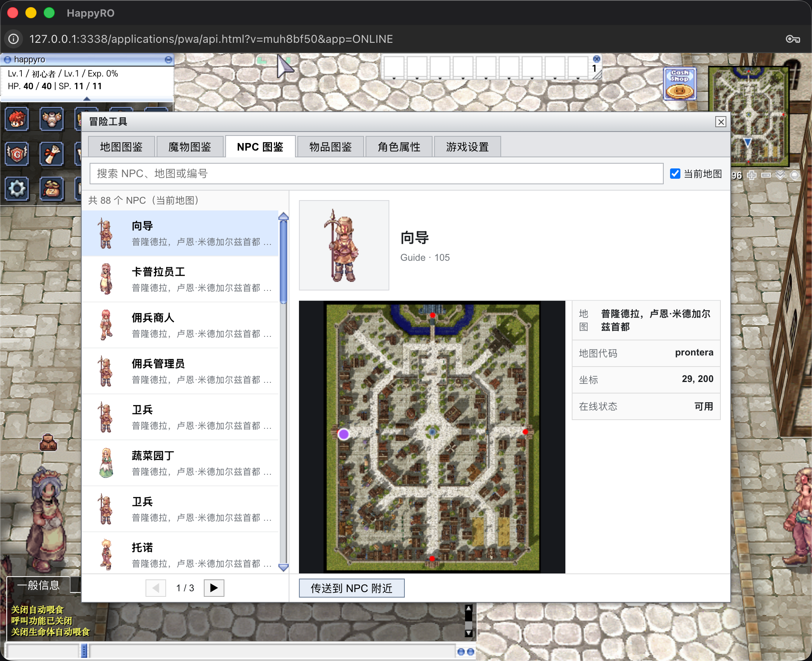Screen dimensions: 812x661
Task: Open the guild shield icon marked G
Action: click(17, 154)
